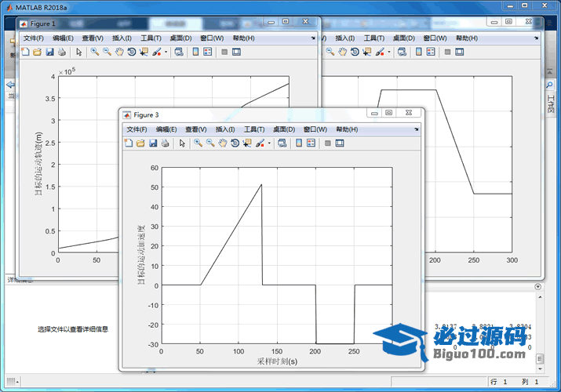Open 桌面(D) menu in Figure 2 window
561x392 pixels.
tap(403, 38)
